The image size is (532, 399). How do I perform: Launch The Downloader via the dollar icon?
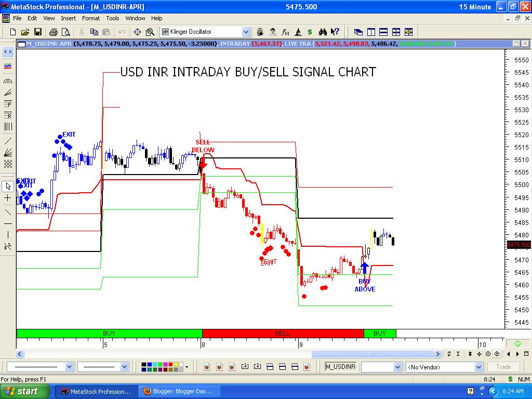[311, 32]
